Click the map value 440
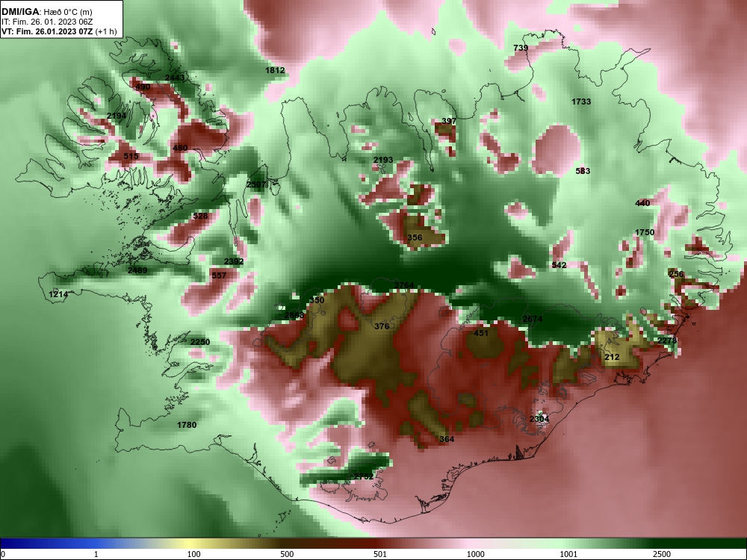The height and width of the screenshot is (560, 747). [642, 203]
